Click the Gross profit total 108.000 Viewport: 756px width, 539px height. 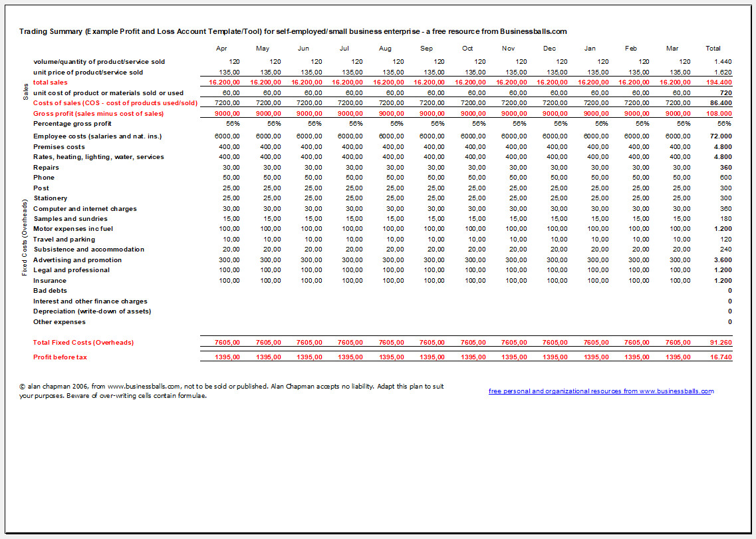pyautogui.click(x=719, y=114)
